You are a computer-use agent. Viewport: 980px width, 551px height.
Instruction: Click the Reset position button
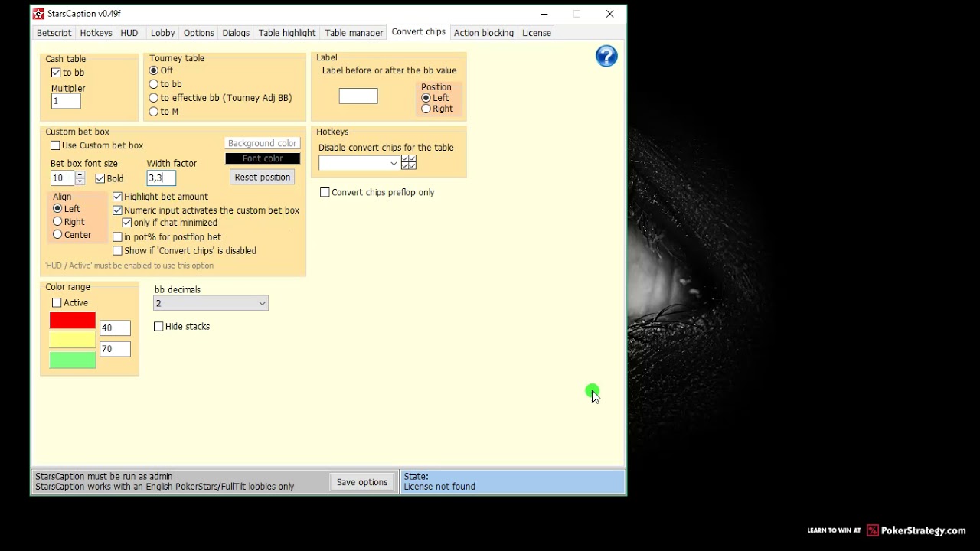point(262,177)
